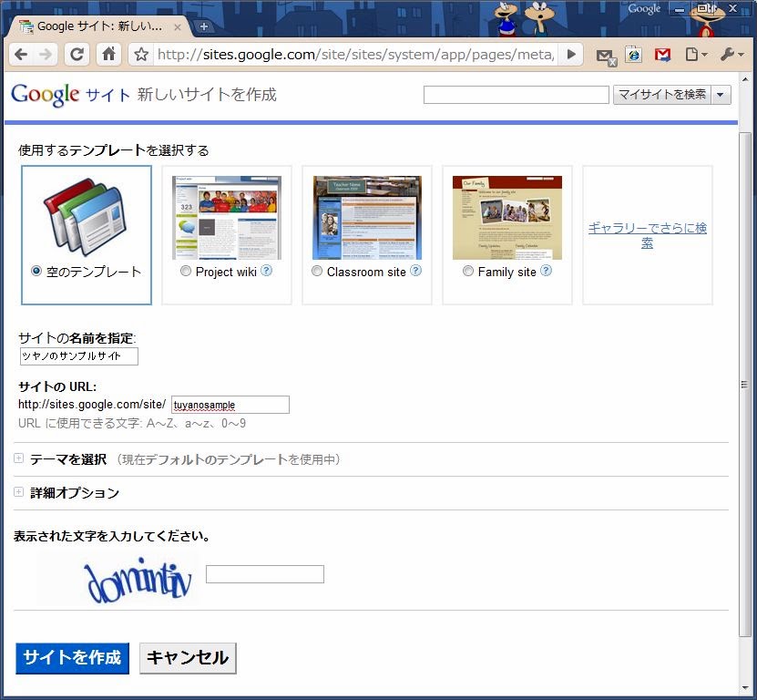
Task: Click the browser back arrow button
Action: pyautogui.click(x=21, y=55)
